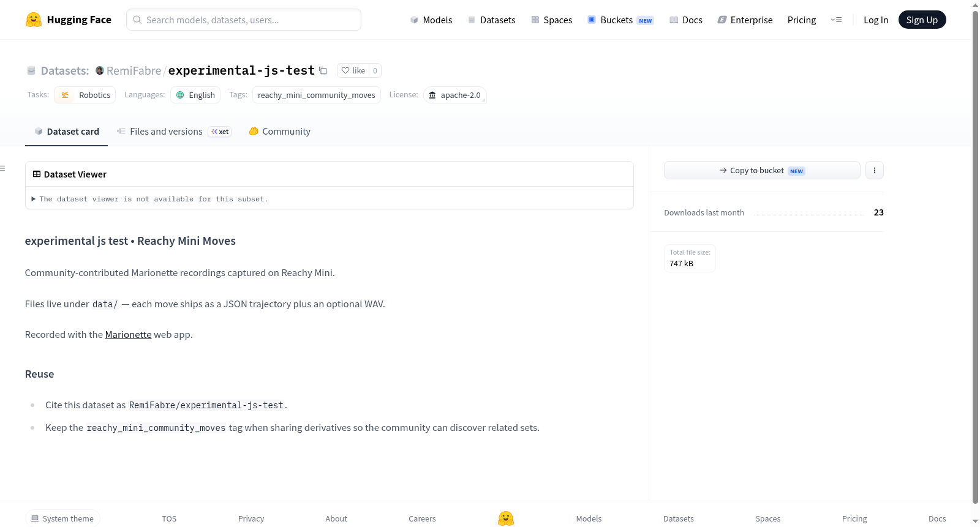The height and width of the screenshot is (527, 980).
Task: Click the Downloads last month value 23
Action: [x=879, y=212]
